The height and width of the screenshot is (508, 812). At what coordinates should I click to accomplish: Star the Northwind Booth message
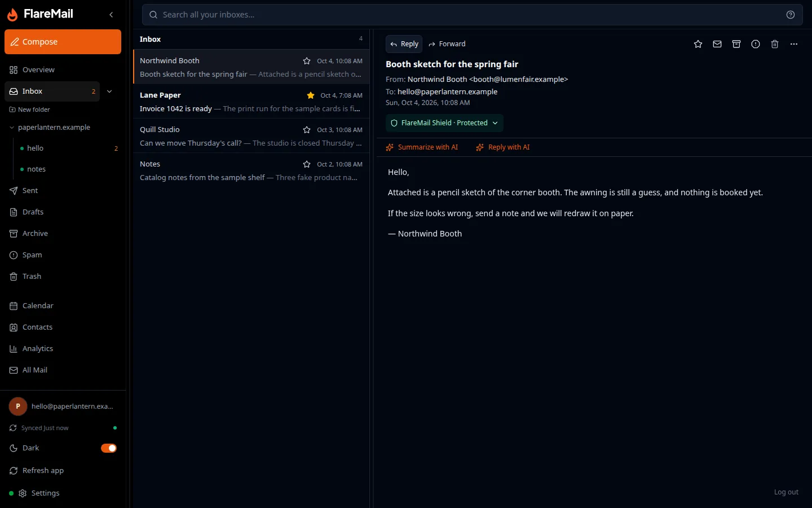pyautogui.click(x=307, y=61)
